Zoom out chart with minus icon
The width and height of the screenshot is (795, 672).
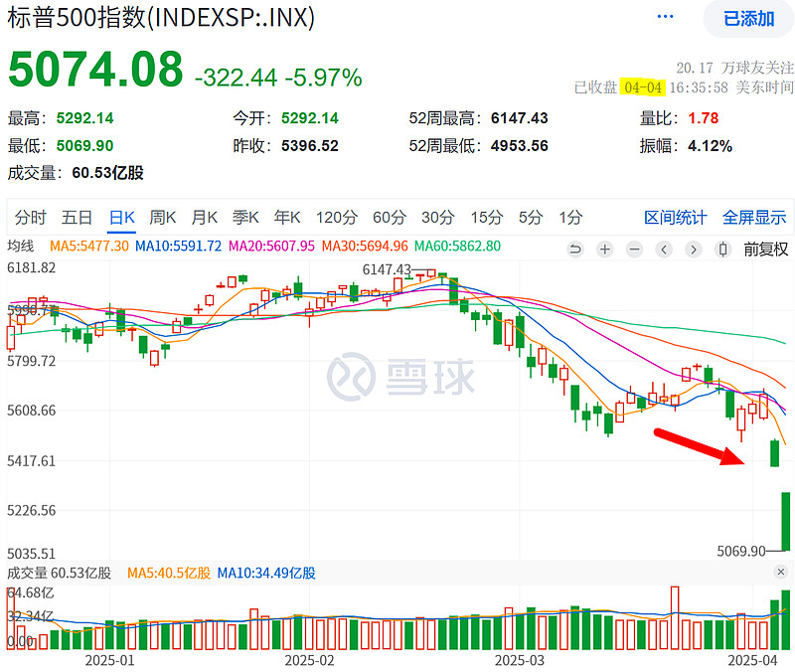(634, 250)
